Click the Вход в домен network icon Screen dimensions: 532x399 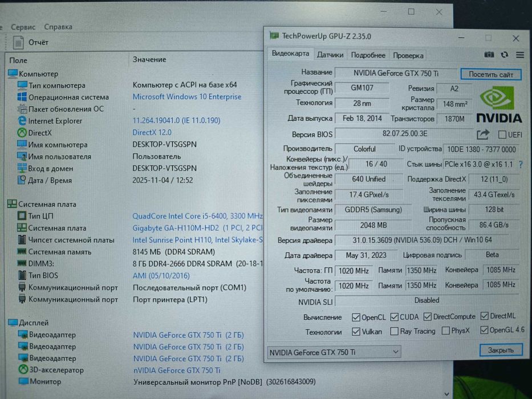click(x=22, y=168)
